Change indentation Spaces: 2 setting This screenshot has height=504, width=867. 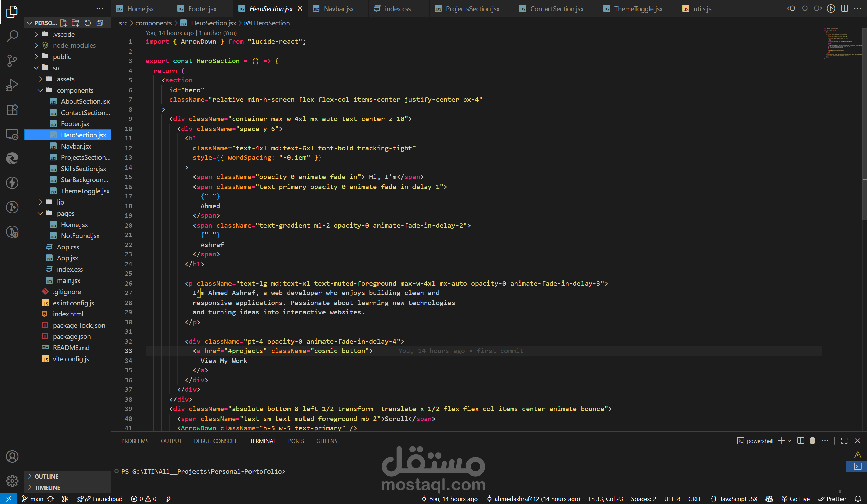643,499
